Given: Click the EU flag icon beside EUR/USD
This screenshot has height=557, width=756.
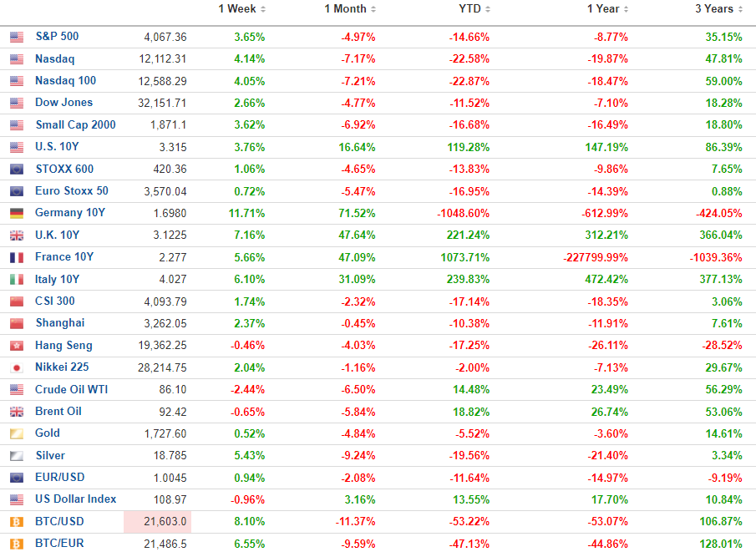Looking at the screenshot, I should (17, 478).
